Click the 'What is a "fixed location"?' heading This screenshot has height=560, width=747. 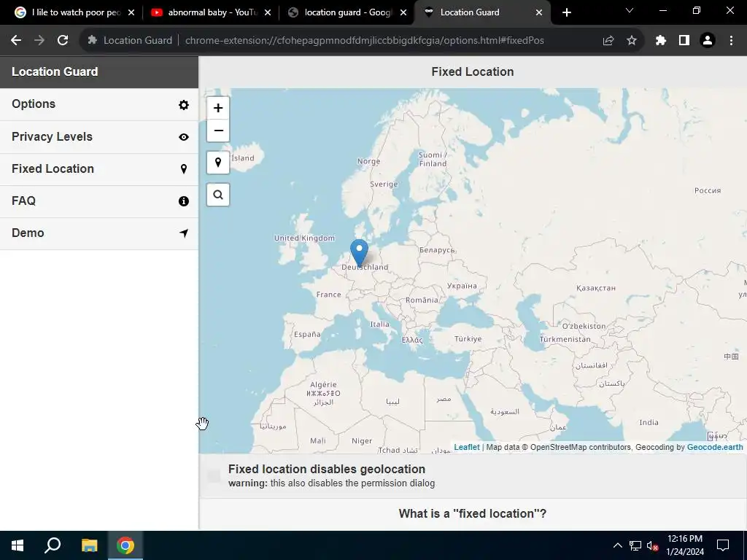[473, 513]
